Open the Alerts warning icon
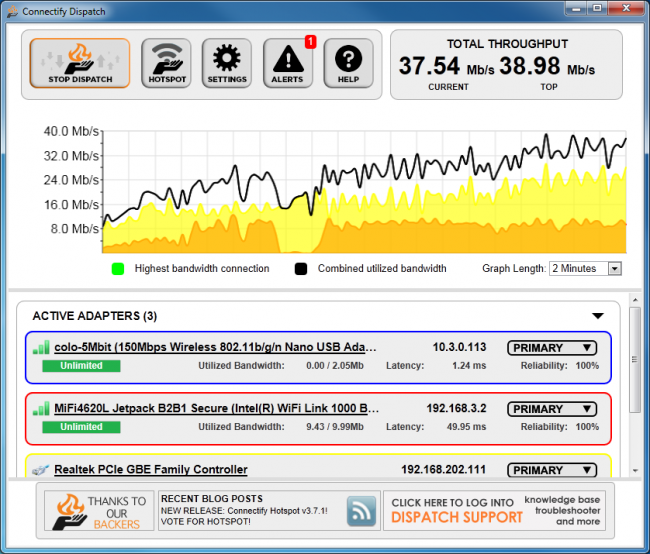Screen dimensions: 650x554 [x=288, y=63]
